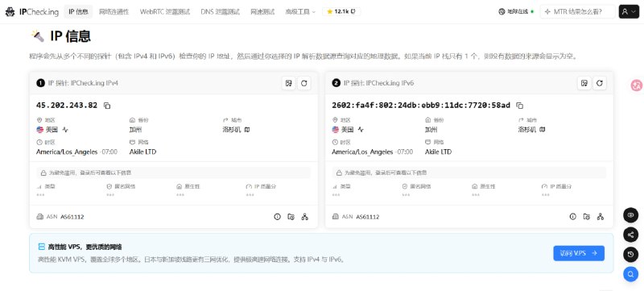644x291 pixels.
Task: Click the MTR search input field
Action: coord(577,12)
